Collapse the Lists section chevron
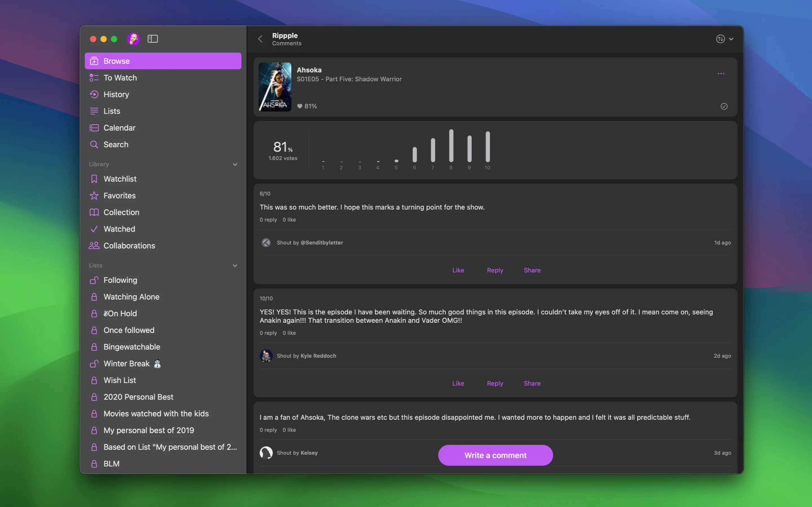This screenshot has height=507, width=812. (x=235, y=266)
